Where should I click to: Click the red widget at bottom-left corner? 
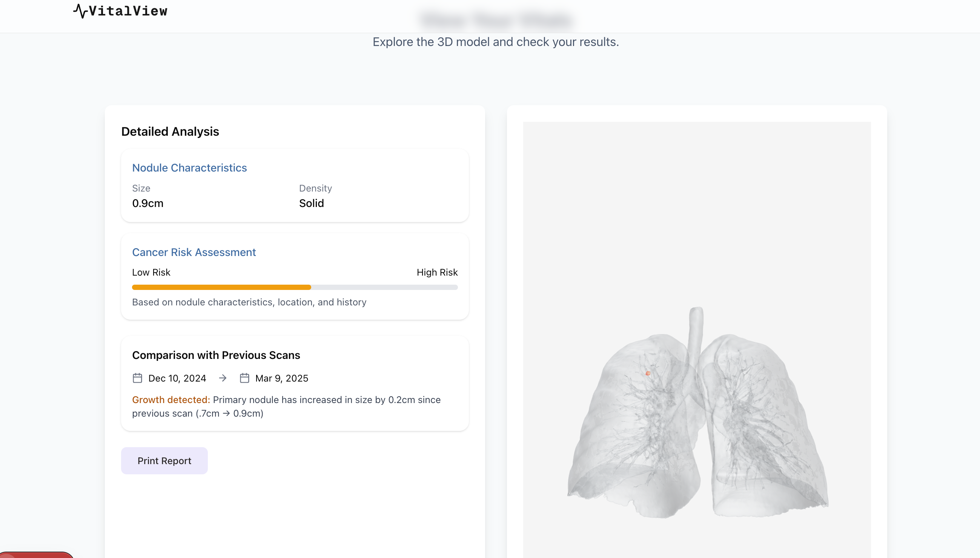click(x=37, y=555)
